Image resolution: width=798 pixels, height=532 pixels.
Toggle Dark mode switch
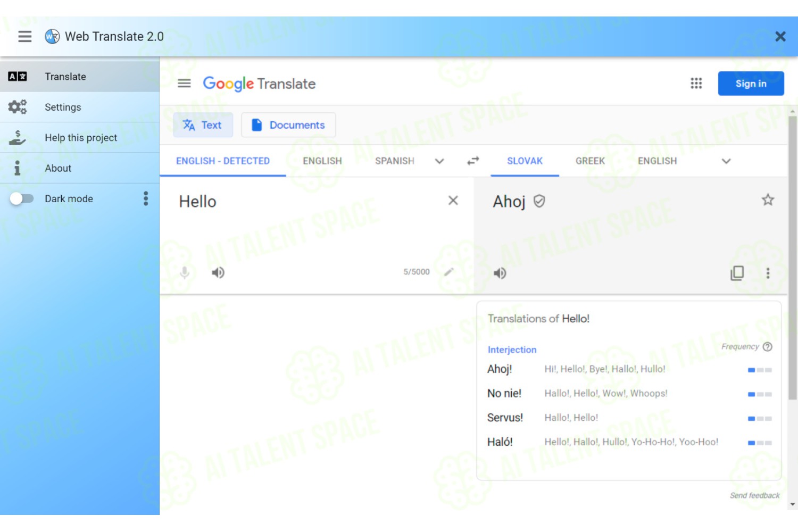(22, 198)
